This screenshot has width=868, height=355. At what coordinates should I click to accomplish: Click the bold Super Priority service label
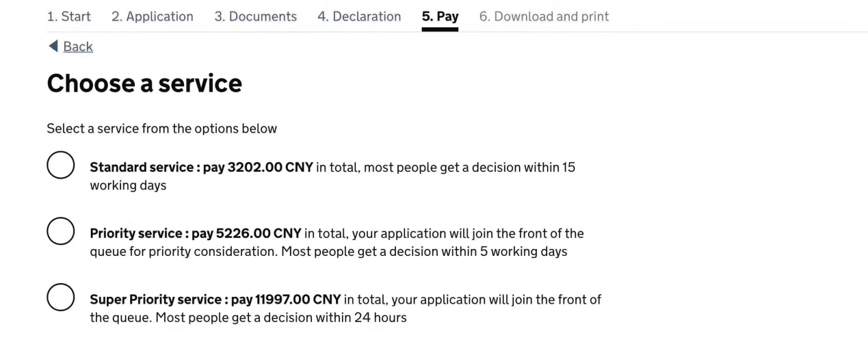coord(155,300)
